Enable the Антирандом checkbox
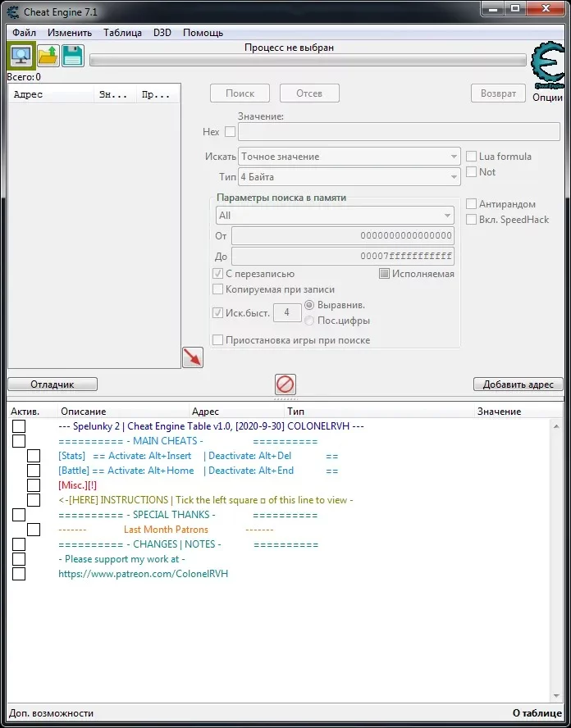The width and height of the screenshot is (571, 728). 471,204
